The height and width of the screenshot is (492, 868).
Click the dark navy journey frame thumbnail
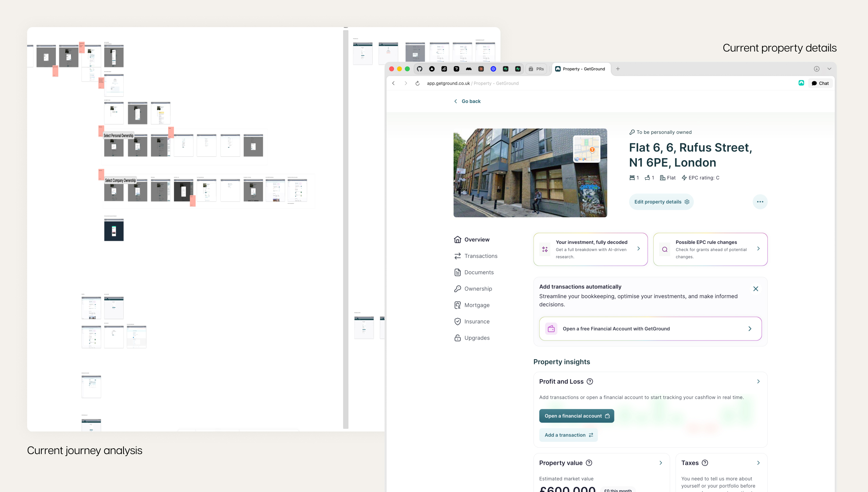[114, 230]
